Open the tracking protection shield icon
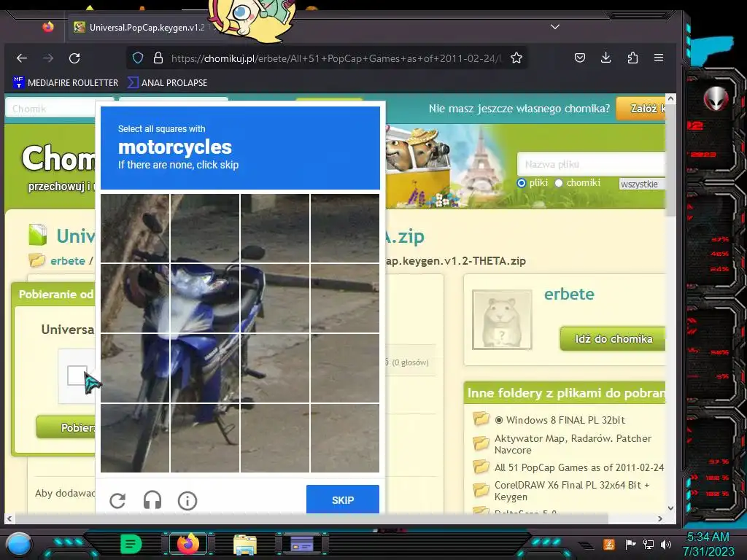 coord(138,58)
